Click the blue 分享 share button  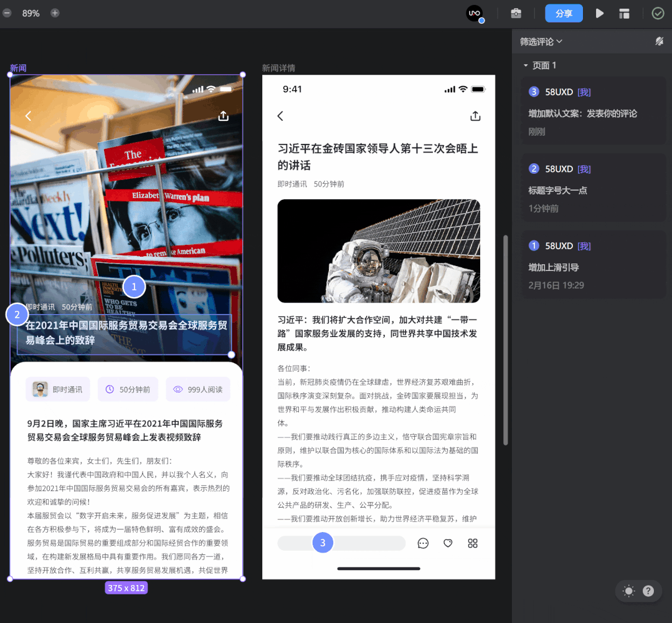coord(564,13)
